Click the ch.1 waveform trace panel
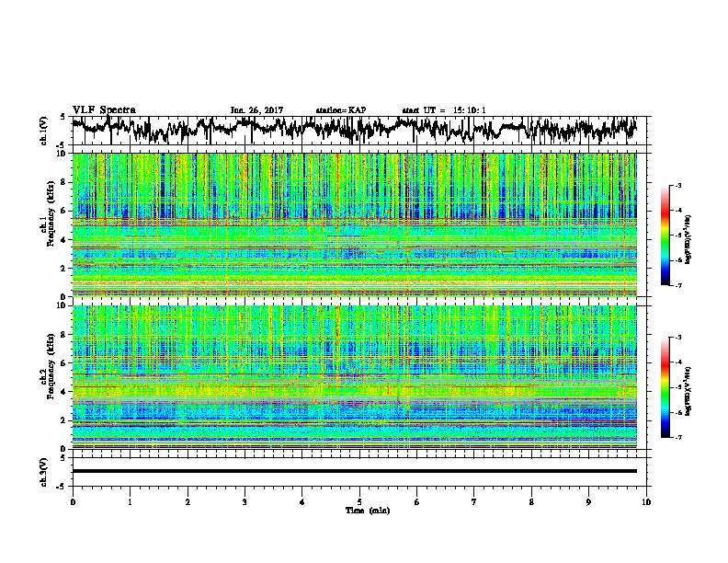 pyautogui.click(x=358, y=131)
